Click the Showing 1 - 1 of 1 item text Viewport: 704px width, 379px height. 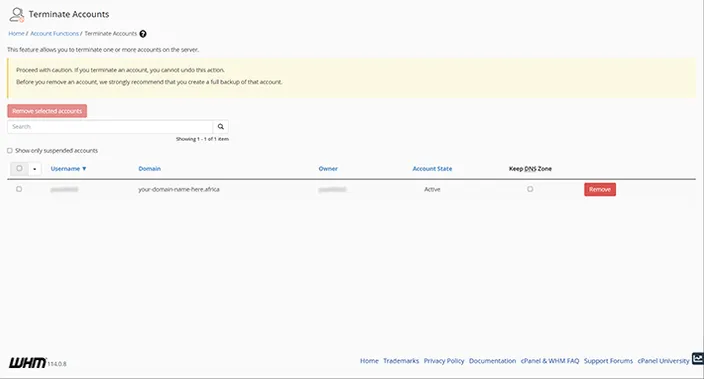click(202, 139)
